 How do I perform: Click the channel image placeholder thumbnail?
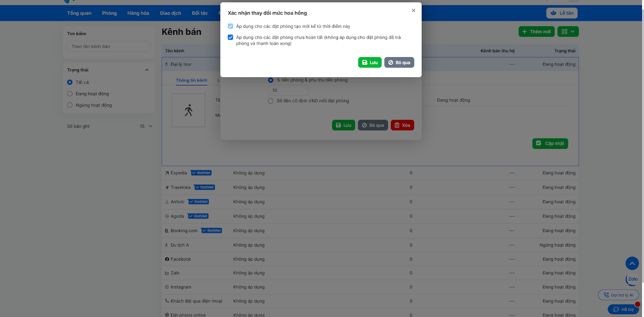[188, 111]
